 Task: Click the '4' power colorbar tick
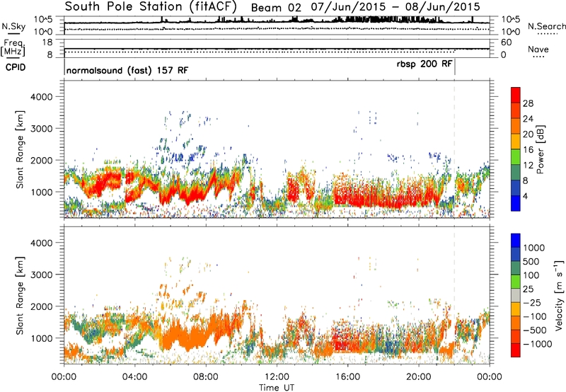click(526, 196)
